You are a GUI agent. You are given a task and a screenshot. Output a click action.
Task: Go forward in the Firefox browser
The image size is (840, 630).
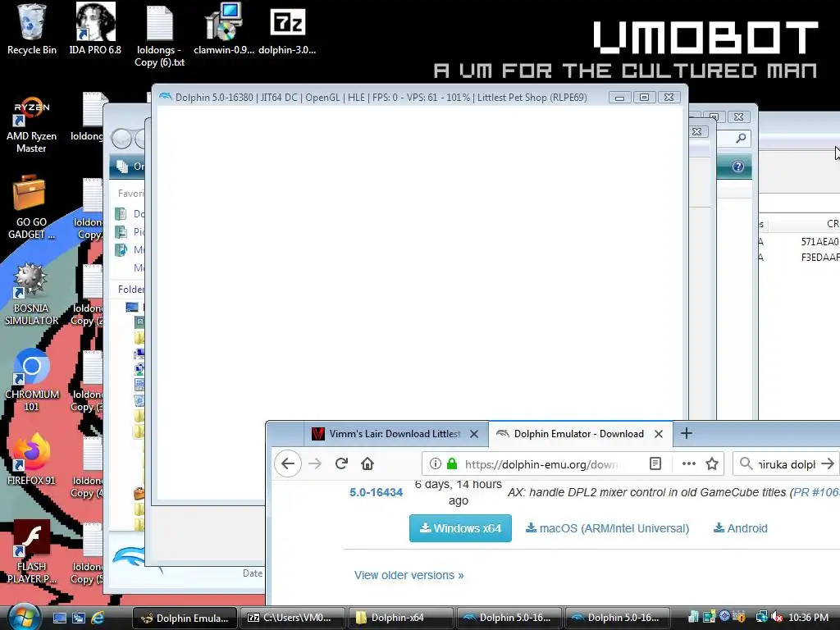tap(315, 463)
